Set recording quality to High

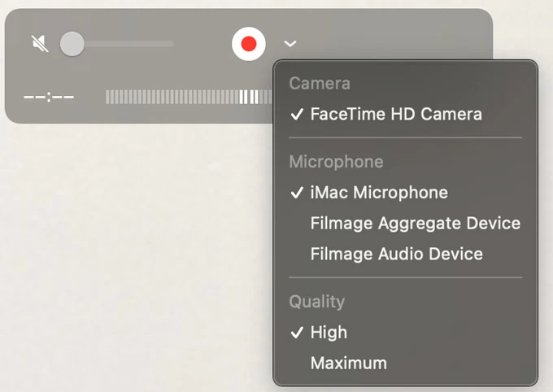pyautogui.click(x=329, y=333)
